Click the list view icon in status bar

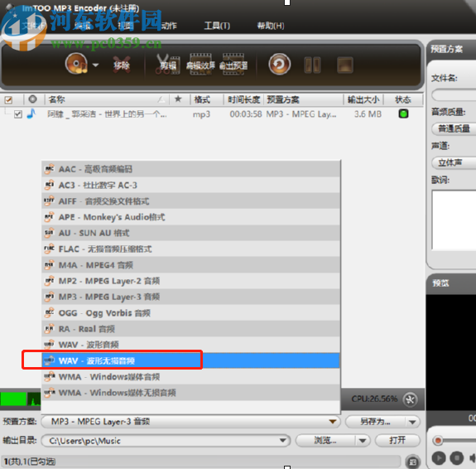tap(412, 462)
